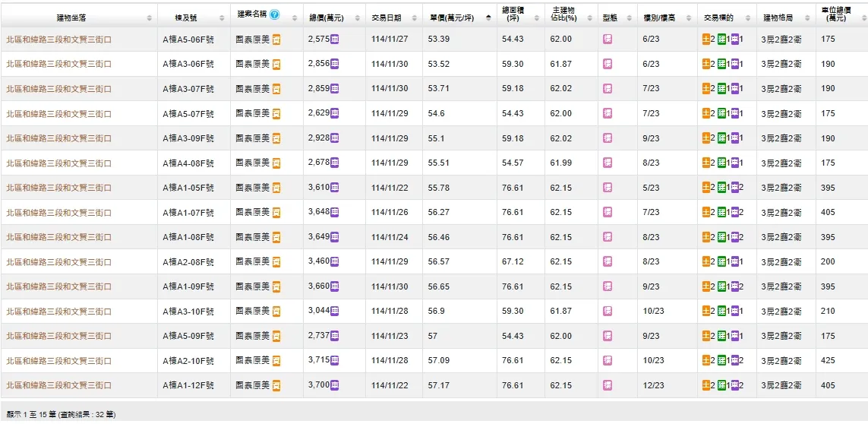
Task: Click orange 土 land icon in A棟A5-06F row
Action: point(707,40)
